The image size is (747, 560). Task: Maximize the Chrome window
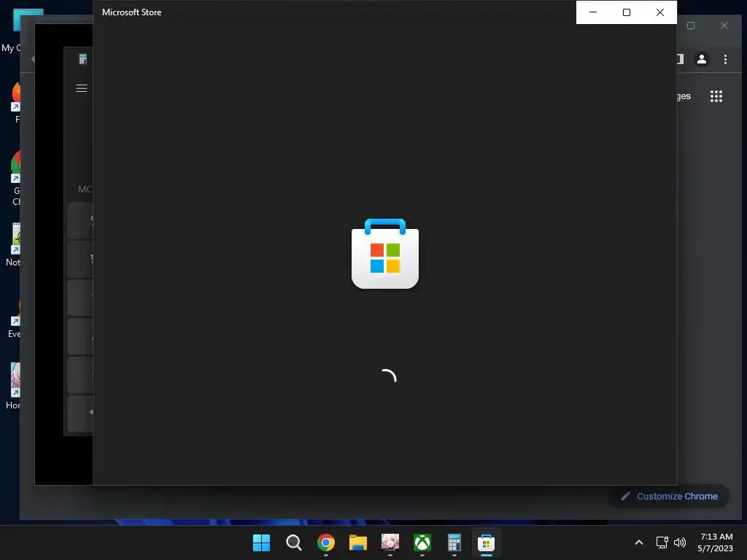click(x=691, y=26)
